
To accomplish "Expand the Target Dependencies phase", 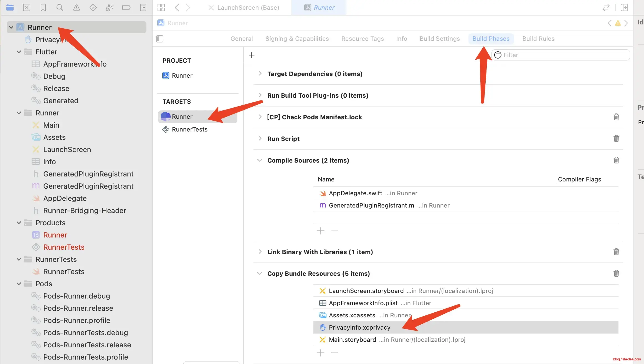I will pos(260,74).
